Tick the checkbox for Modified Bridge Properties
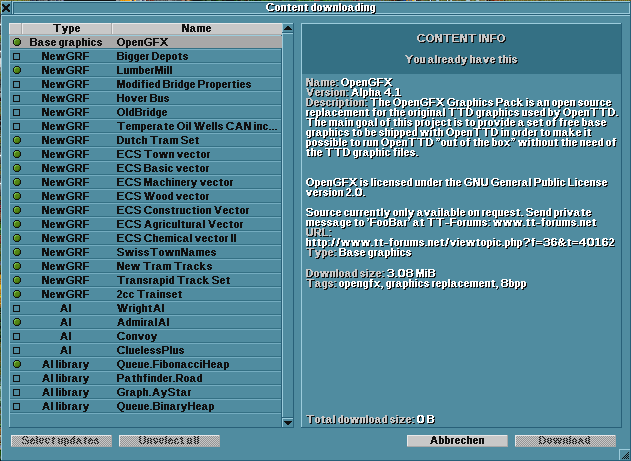The height and width of the screenshot is (461, 631). (x=16, y=84)
